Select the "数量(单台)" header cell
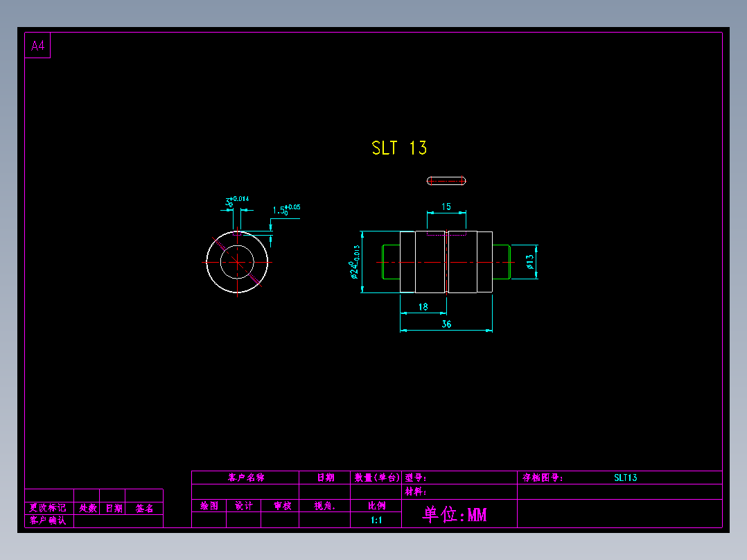Image resolution: width=747 pixels, height=560 pixels. click(376, 478)
